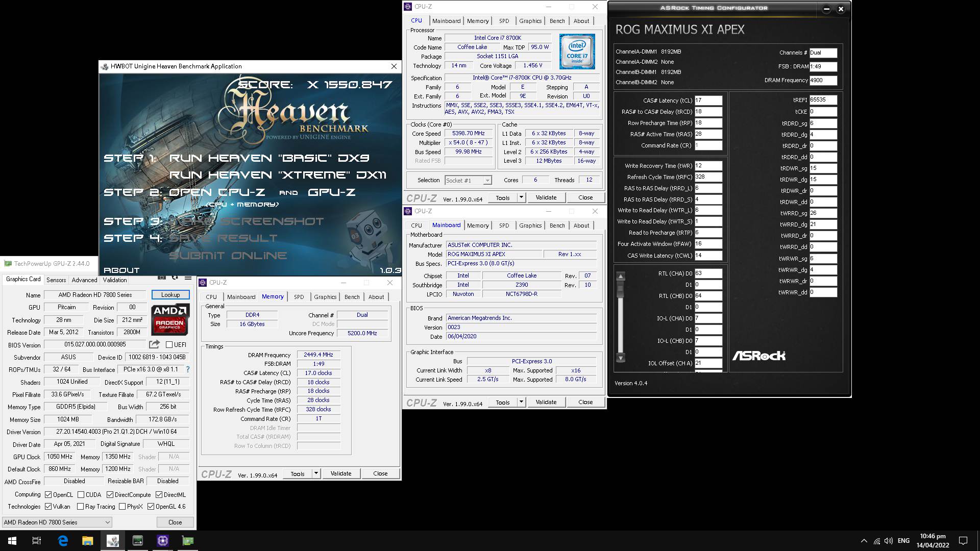
Task: Toggle the OpenGL 4.6 checkbox
Action: 151,507
